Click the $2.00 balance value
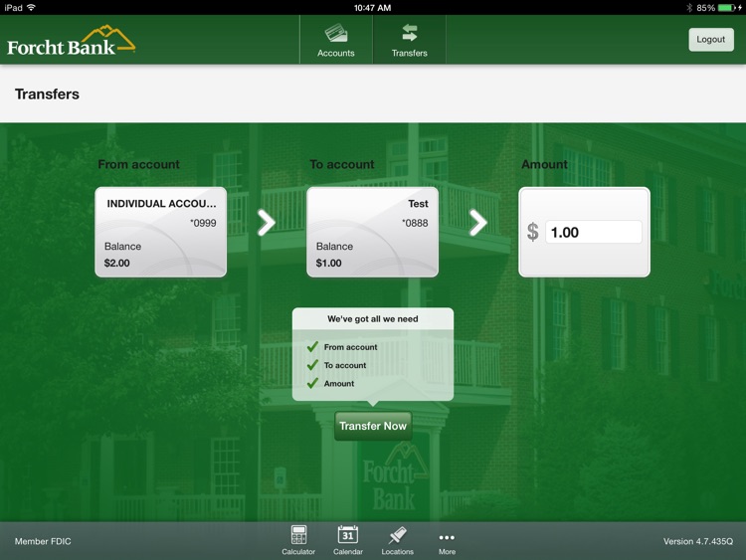This screenshot has width=746, height=560. tap(117, 263)
